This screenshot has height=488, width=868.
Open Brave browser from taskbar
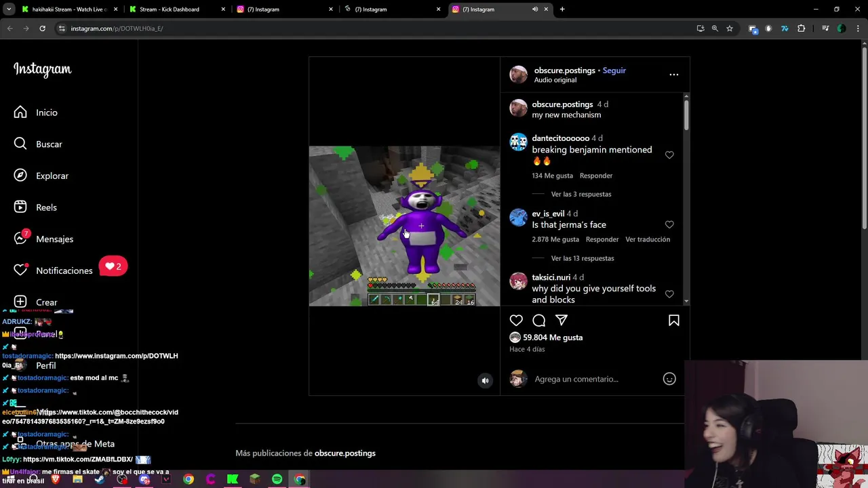point(56,479)
